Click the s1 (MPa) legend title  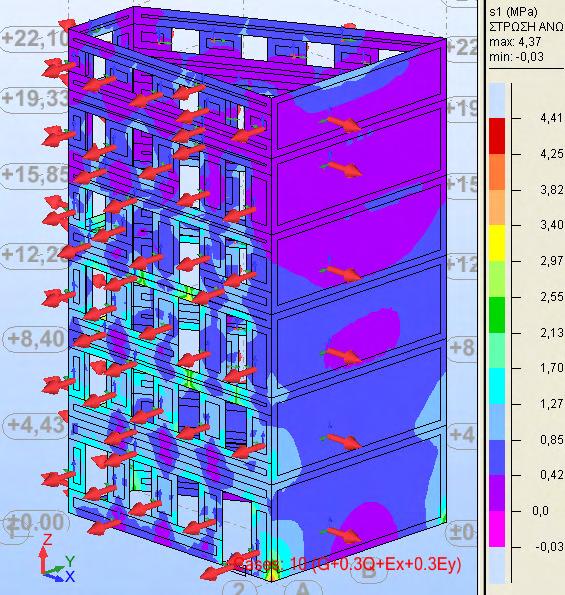(513, 12)
